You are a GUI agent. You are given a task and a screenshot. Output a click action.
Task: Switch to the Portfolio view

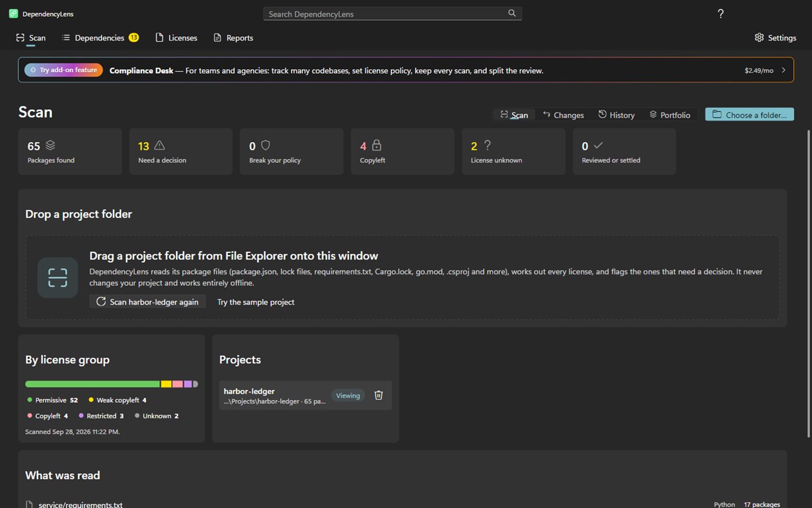tap(669, 115)
